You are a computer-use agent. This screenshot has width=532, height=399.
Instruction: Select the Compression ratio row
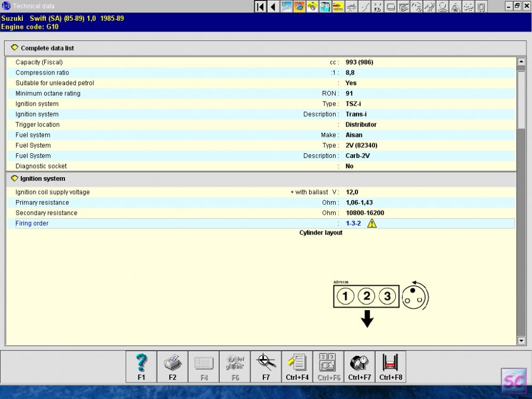(261, 72)
